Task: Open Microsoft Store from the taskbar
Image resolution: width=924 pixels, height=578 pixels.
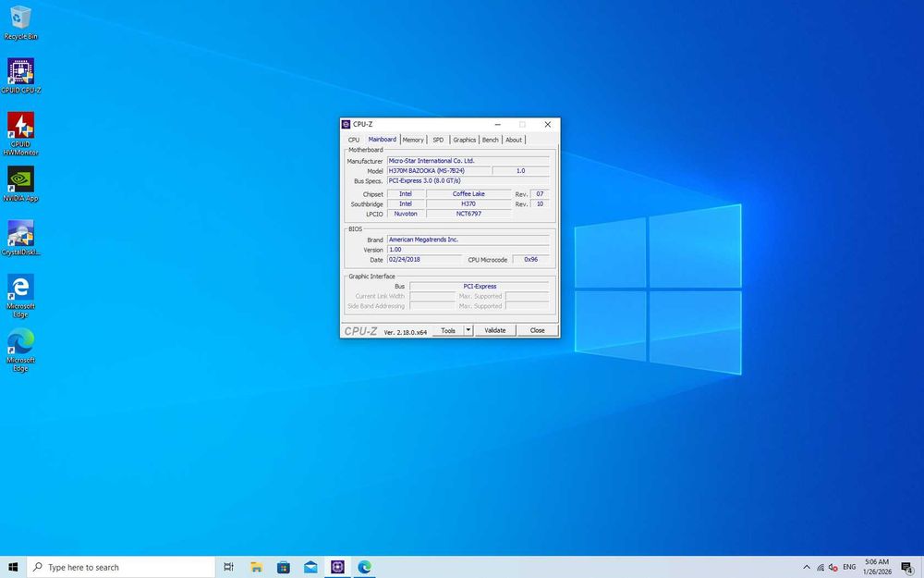Action: coord(284,567)
